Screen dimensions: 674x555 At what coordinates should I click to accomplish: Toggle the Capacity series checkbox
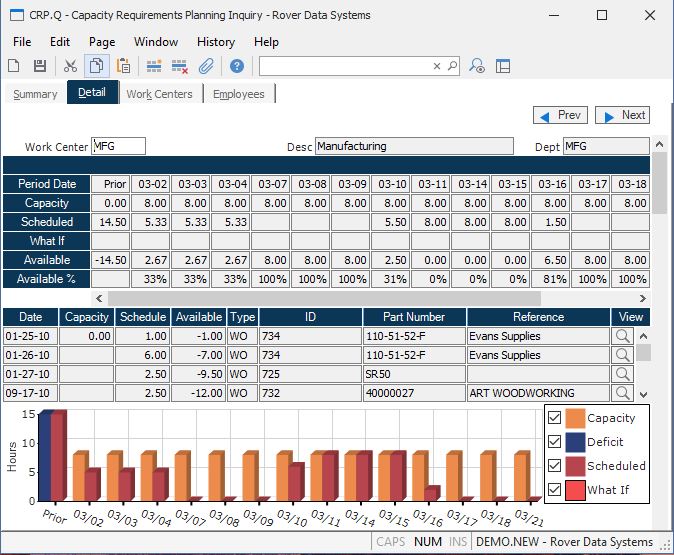coord(555,418)
